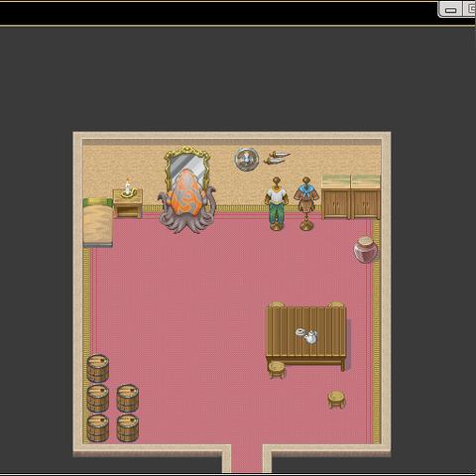
Task: Select the bottom-left barrel in the corner
Action: coord(98,427)
